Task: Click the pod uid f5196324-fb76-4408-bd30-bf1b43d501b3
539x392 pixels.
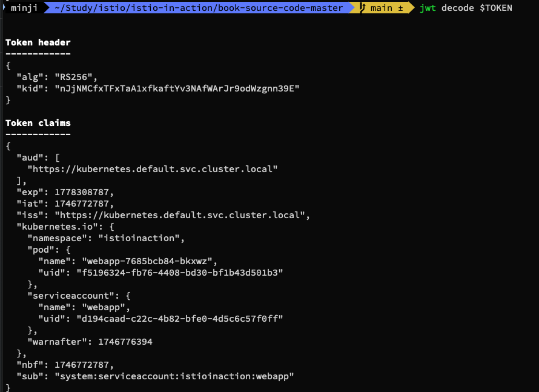Action: [x=179, y=273]
